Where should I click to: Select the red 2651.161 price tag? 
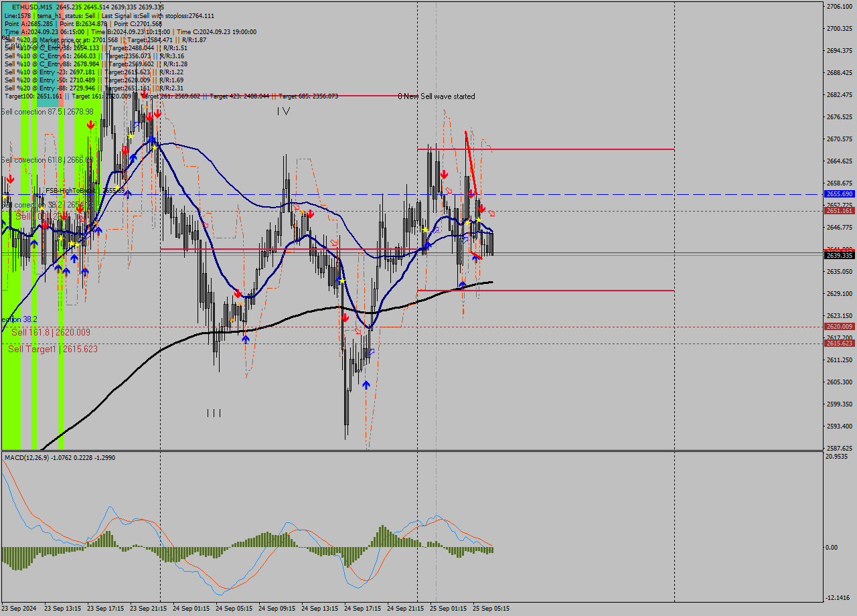(x=839, y=210)
